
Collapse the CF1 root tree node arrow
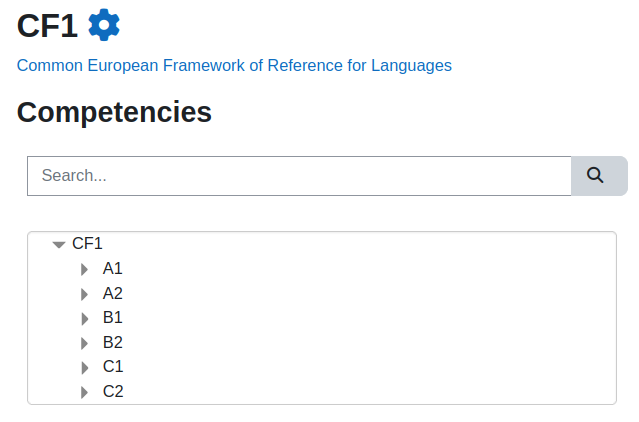coord(59,244)
